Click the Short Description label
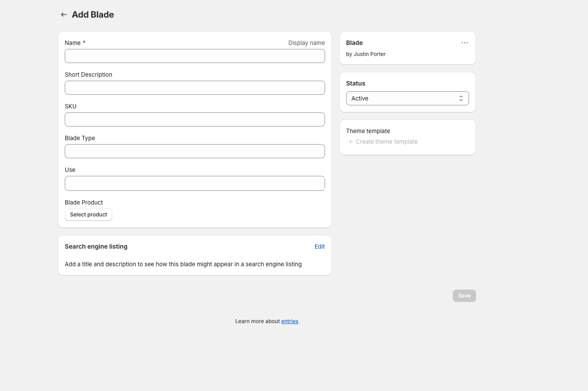Viewport: 588px width, 391px height. 89,74
